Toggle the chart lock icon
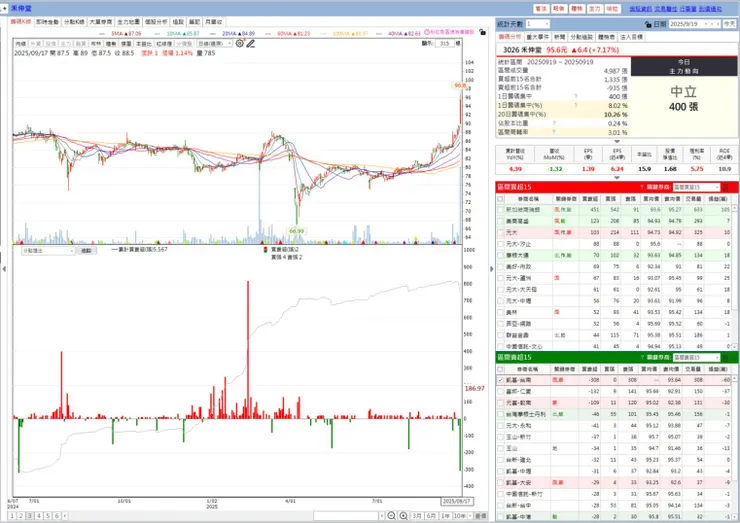 [x=482, y=32]
